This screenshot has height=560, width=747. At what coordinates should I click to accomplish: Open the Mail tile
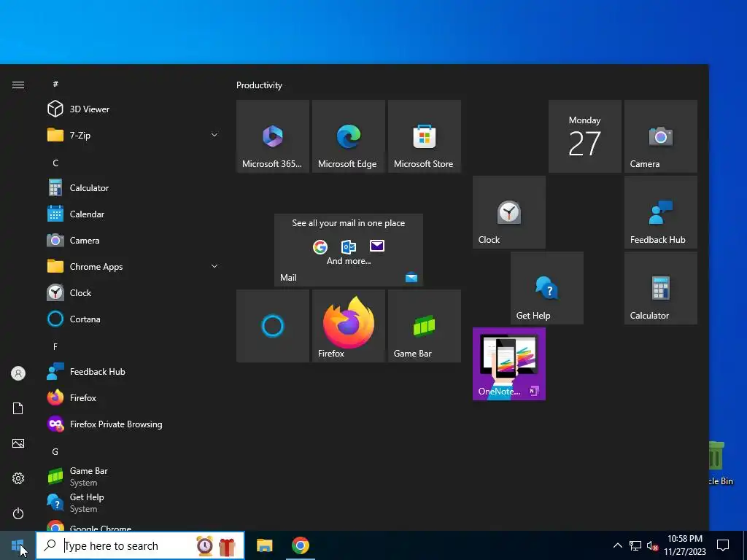(x=348, y=250)
